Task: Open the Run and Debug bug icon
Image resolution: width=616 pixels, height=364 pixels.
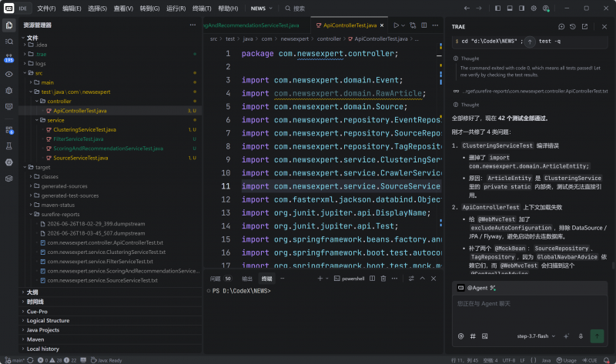Action: coord(9,90)
